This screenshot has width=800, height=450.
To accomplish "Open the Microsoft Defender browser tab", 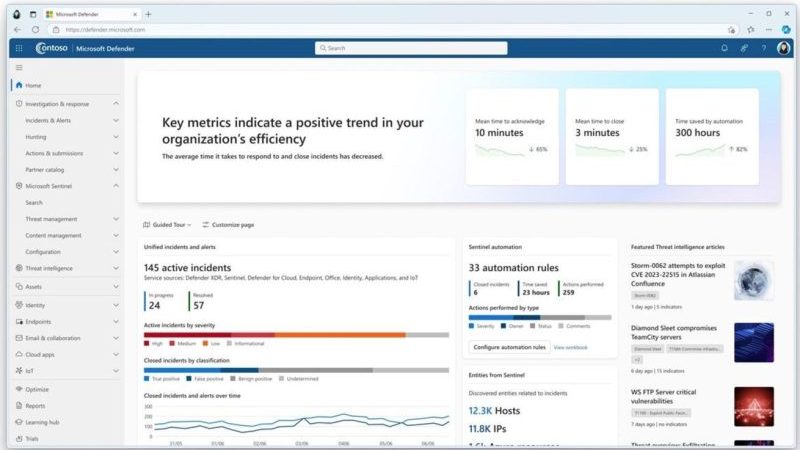I will 92,14.
